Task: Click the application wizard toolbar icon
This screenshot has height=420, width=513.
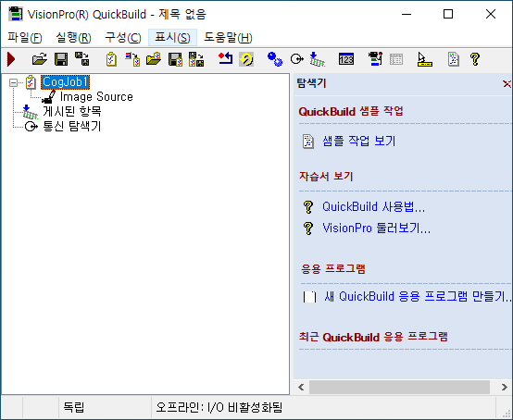Action: coord(375,59)
